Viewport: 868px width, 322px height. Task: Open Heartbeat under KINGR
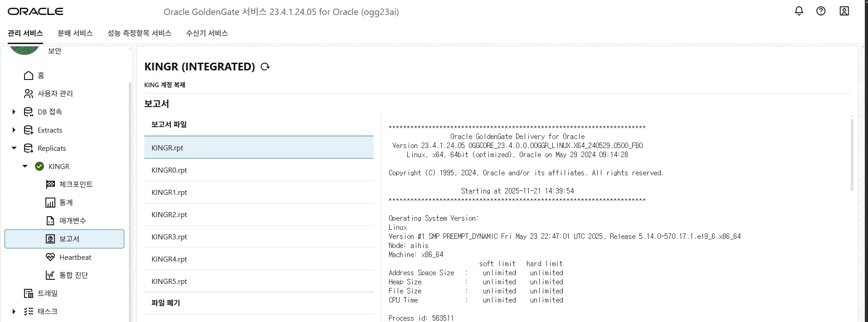[75, 257]
